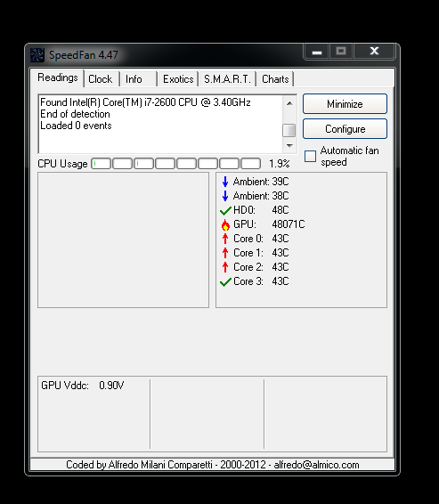Screen dimensions: 439x504
Task: Close the SpeedFan window
Action: 374,51
